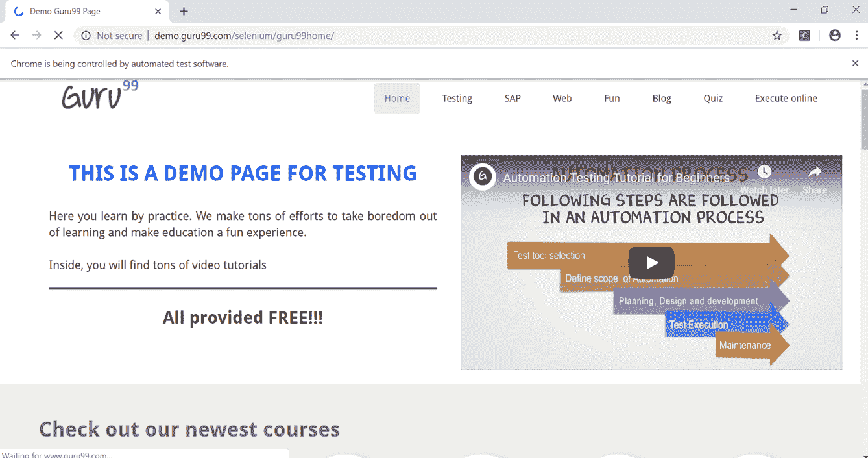Image resolution: width=868 pixels, height=458 pixels.
Task: Click the site info Not secure icon
Action: click(x=86, y=36)
